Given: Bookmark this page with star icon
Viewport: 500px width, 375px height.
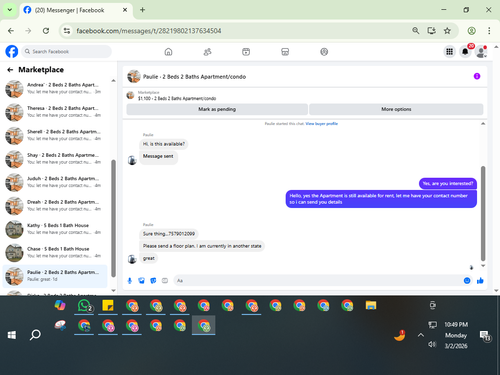Looking at the screenshot, I should 447,31.
